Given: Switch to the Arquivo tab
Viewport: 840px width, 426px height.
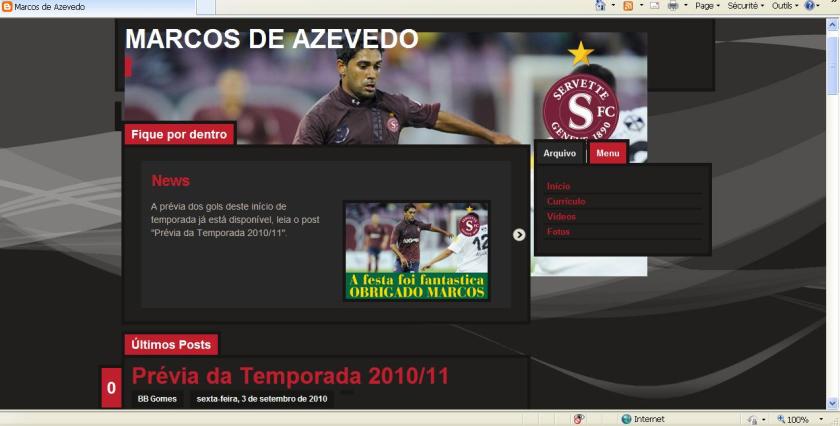Looking at the screenshot, I should point(560,153).
